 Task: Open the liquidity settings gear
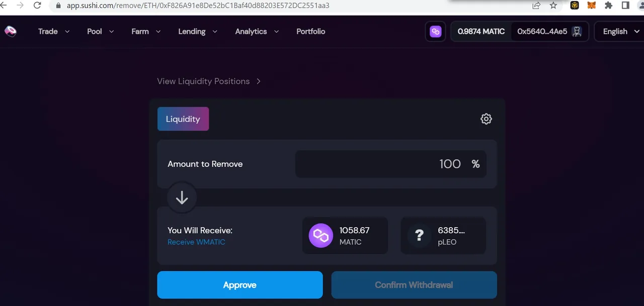[x=486, y=119]
